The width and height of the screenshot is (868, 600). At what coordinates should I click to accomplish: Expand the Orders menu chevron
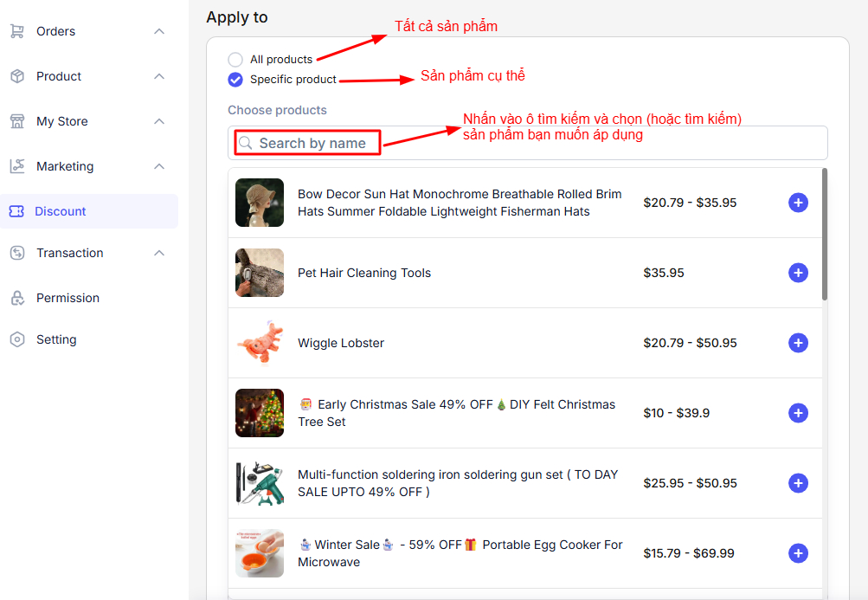coord(159,31)
